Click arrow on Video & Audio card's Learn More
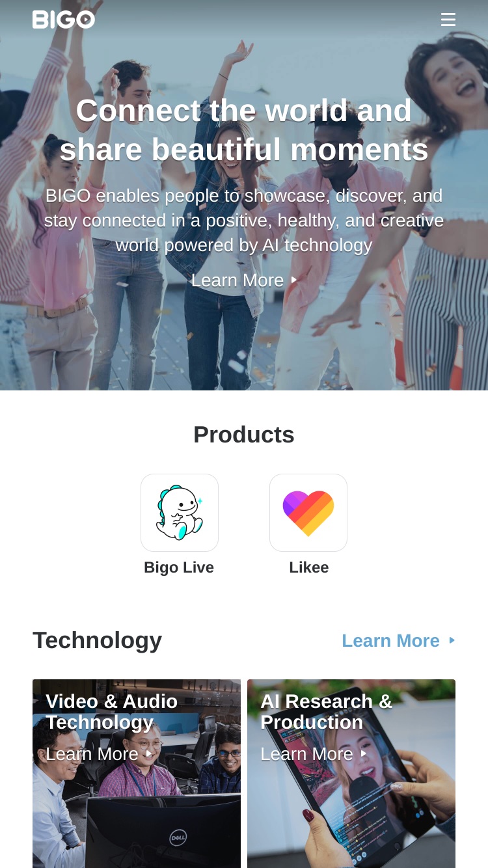The image size is (488, 868). point(149,753)
